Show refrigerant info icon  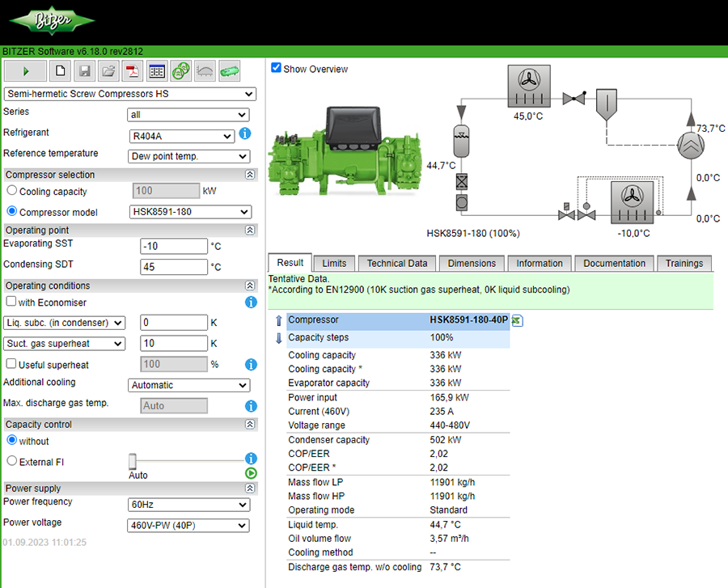pos(245,133)
